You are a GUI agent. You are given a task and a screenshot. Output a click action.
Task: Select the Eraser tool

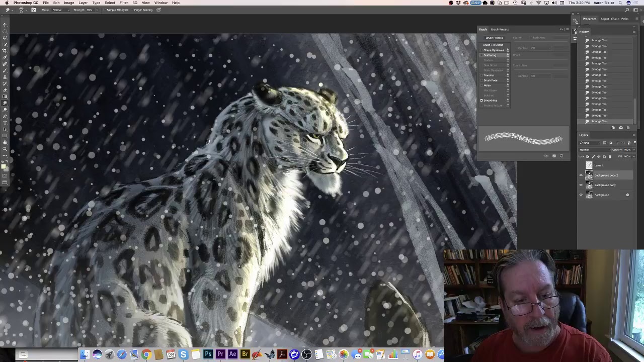[5, 89]
